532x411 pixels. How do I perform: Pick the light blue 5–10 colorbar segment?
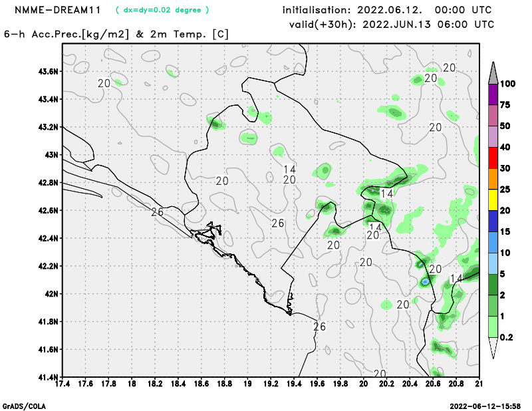[x=493, y=263]
